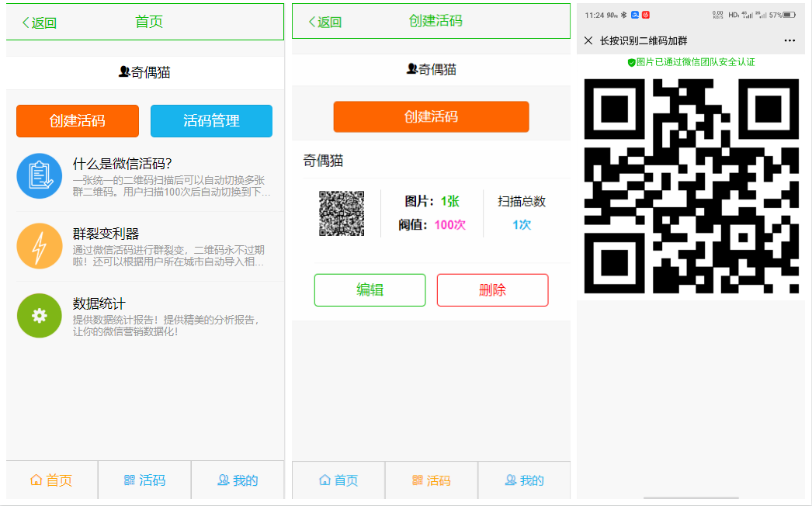
Task: Tap the 创建活码 button on the middle screen
Action: (431, 116)
